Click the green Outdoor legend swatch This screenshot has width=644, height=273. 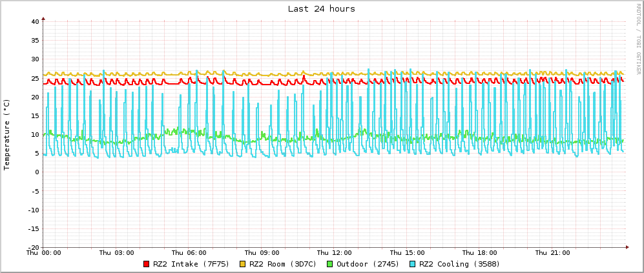tap(329, 264)
